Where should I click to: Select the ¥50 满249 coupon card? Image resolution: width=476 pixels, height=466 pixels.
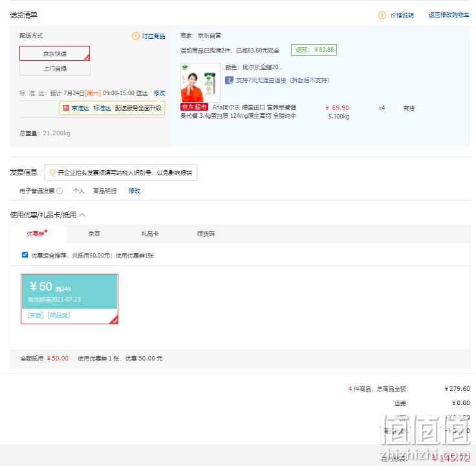[x=69, y=299]
